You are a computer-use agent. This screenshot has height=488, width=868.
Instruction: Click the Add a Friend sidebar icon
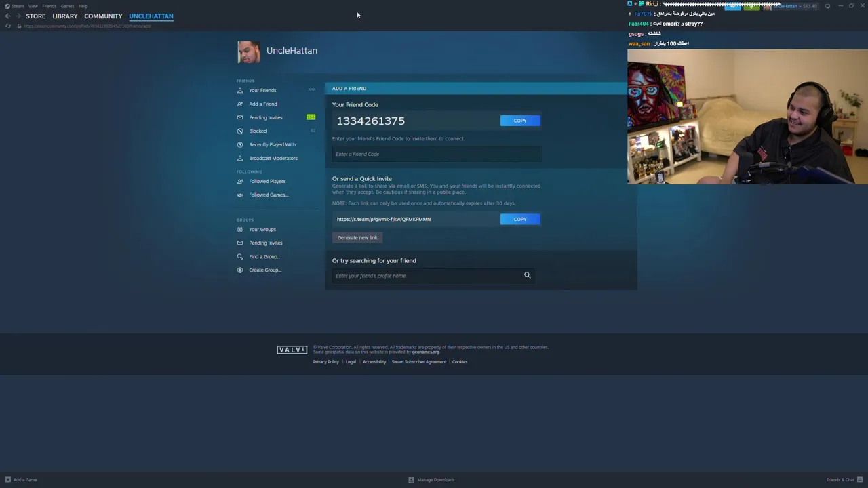pos(240,104)
